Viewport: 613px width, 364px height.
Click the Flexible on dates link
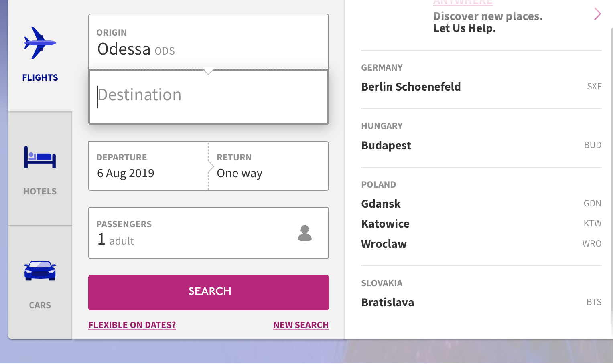click(x=132, y=325)
